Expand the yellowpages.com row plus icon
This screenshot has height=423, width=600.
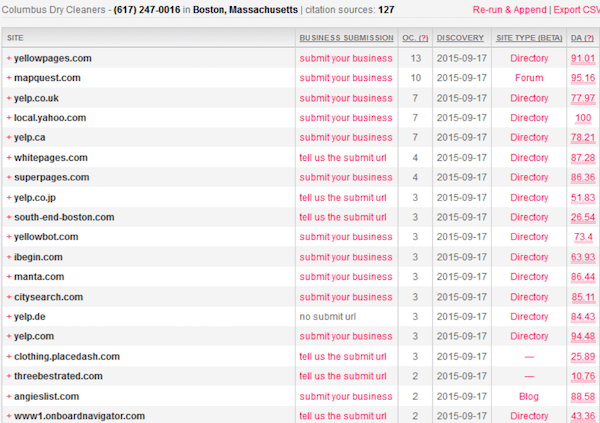[x=9, y=58]
